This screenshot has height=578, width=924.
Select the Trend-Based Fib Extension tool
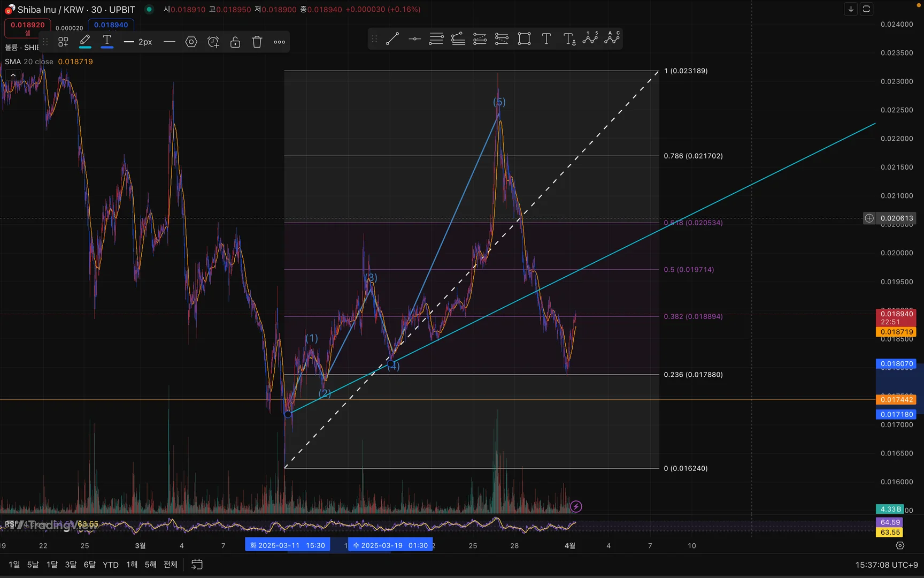(458, 39)
